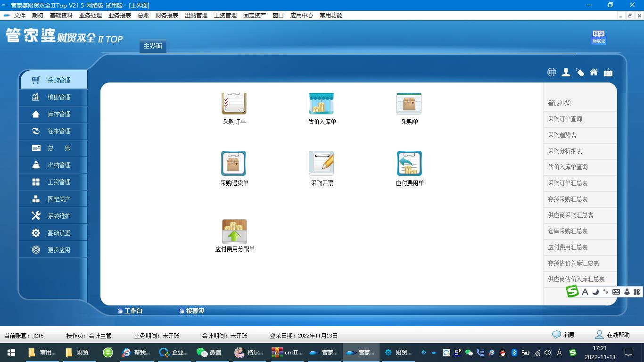
Task: Open the 财务报表 menu
Action: tap(167, 16)
